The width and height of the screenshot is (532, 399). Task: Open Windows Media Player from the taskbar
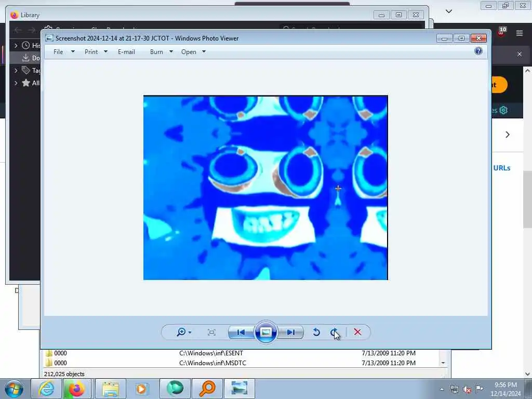tap(142, 389)
